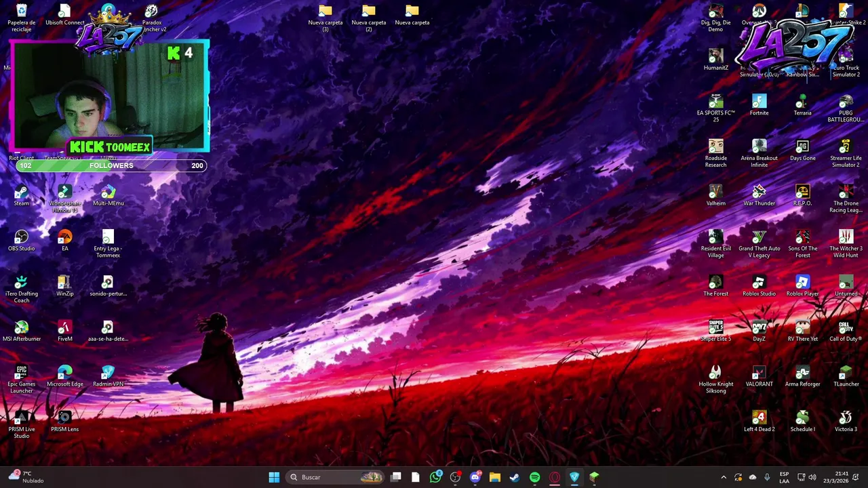
Task: Launch Hollow Knight Silksong shortcut
Action: 716,380
